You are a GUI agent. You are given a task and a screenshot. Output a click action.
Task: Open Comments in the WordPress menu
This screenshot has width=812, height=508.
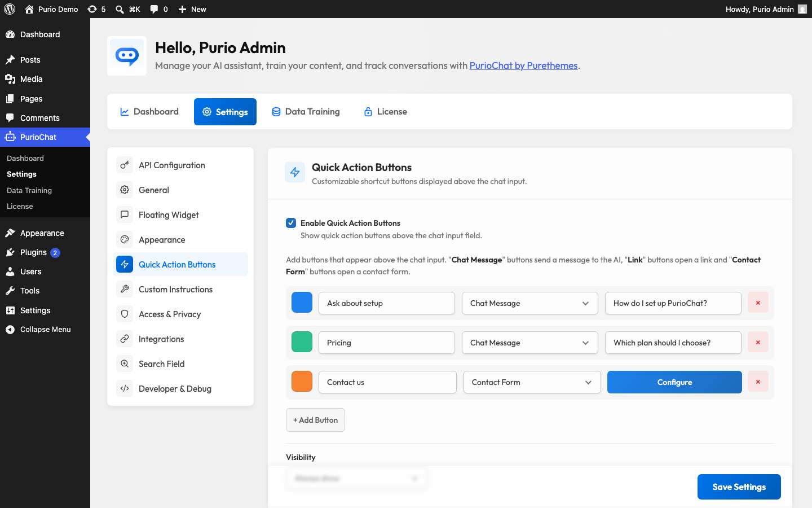pos(45,118)
